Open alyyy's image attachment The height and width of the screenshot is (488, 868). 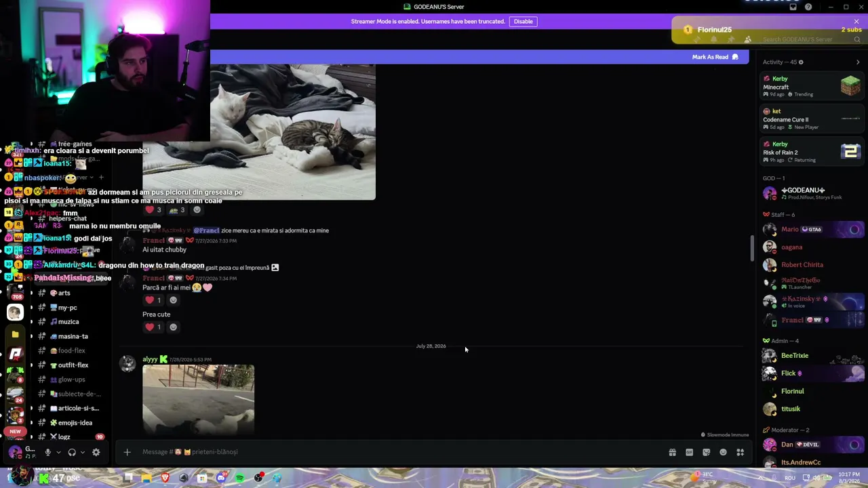point(198,399)
